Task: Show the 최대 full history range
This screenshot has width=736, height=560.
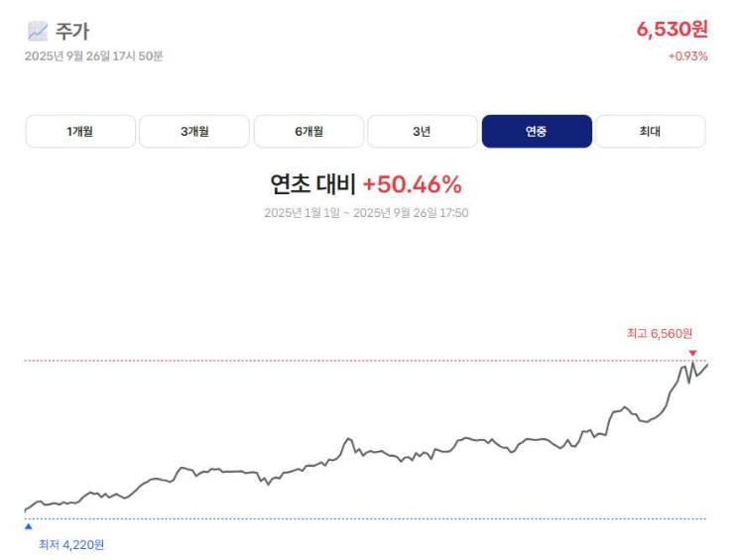Action: point(651,131)
